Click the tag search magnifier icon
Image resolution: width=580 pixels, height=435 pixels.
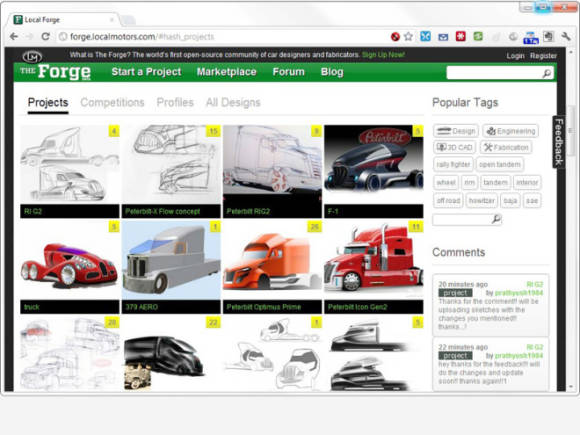point(496,219)
